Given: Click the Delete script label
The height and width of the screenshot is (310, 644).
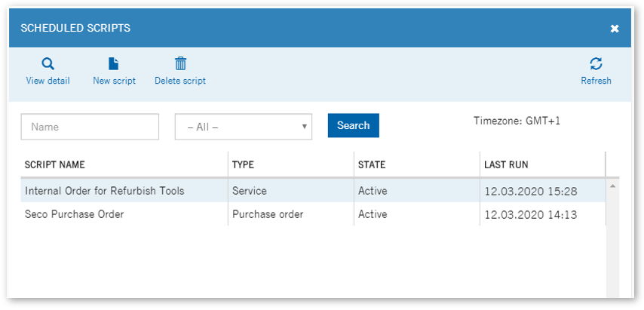Looking at the screenshot, I should [180, 81].
